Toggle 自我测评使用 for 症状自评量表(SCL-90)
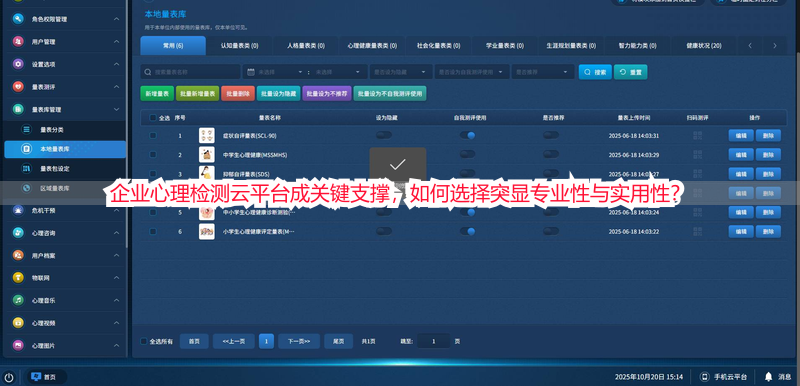 467,135
